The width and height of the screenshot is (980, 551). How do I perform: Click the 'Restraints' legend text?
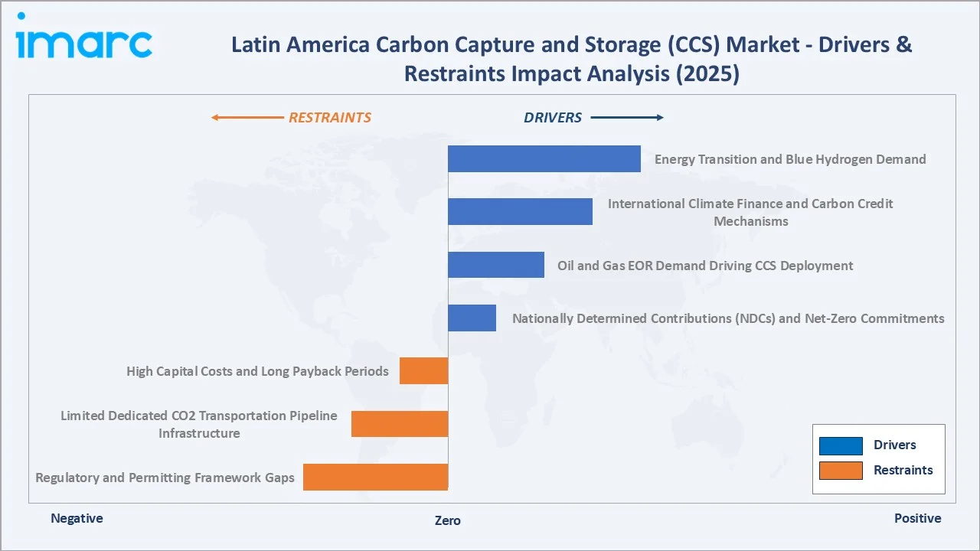point(903,470)
